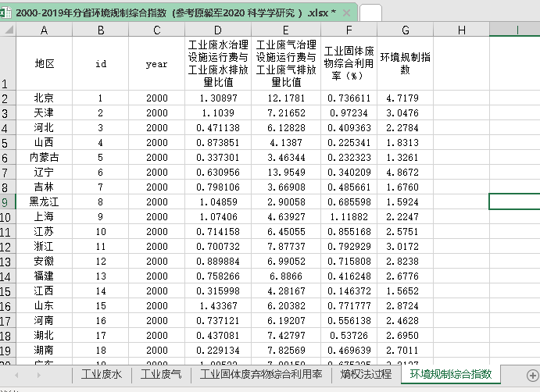Viewport: 540px width, 392px height.
Task: Select the 辽宁 cell
Action: point(44,172)
